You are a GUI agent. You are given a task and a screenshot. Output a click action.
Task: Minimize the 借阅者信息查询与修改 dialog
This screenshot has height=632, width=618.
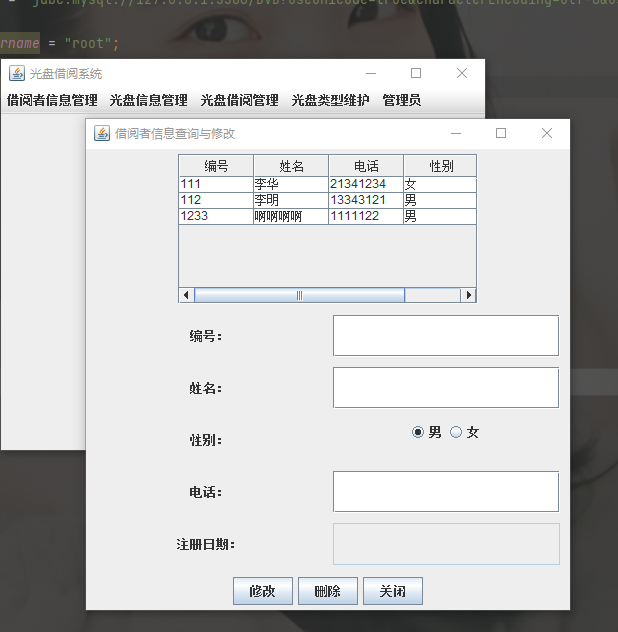pyautogui.click(x=456, y=133)
